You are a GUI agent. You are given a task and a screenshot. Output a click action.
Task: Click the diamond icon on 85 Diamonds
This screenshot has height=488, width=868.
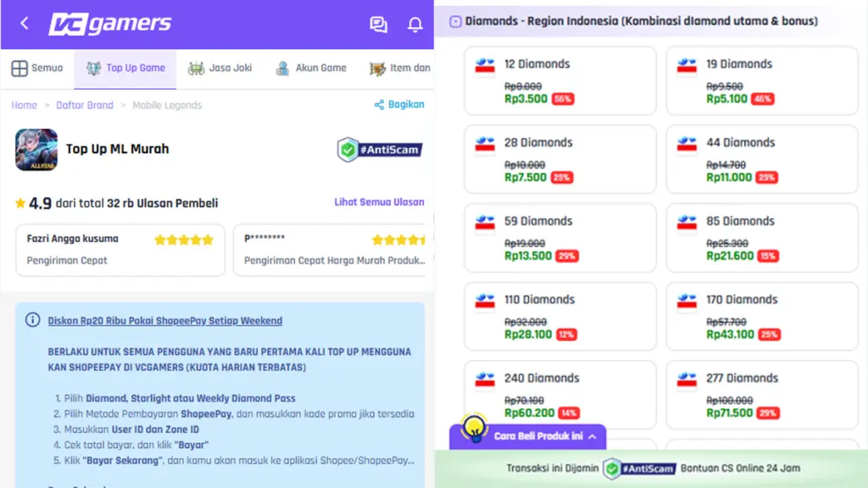[687, 223]
